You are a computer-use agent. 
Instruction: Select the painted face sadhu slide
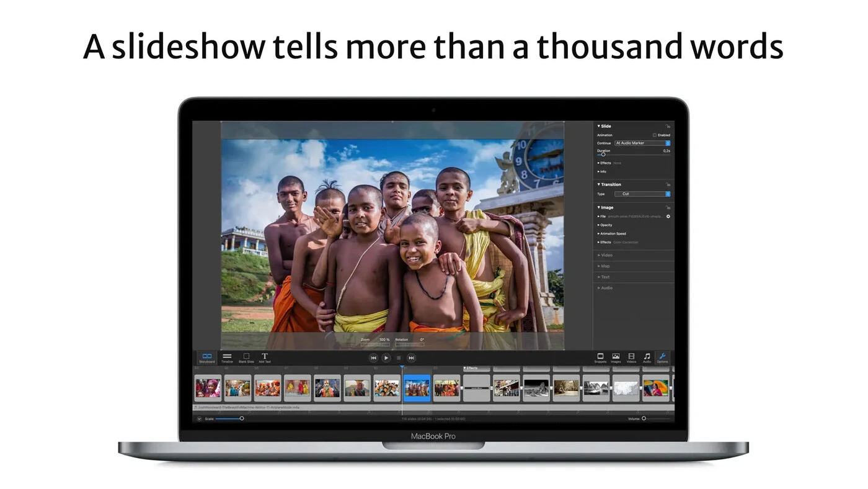click(327, 388)
